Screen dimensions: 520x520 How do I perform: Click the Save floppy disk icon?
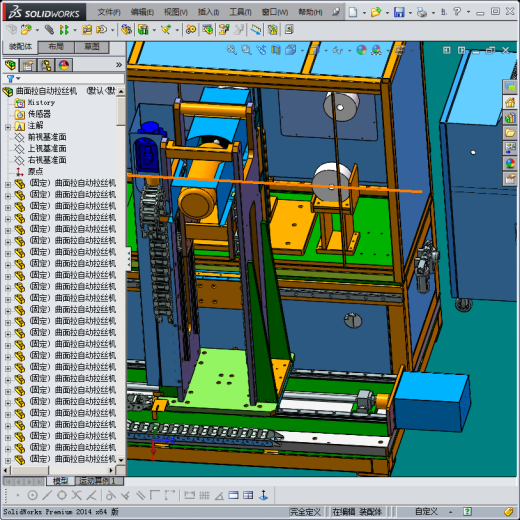click(x=399, y=12)
